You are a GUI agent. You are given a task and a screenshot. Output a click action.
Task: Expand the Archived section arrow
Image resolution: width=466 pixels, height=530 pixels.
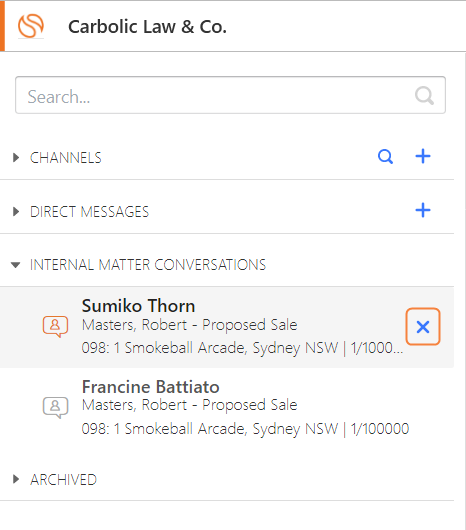pyautogui.click(x=16, y=479)
